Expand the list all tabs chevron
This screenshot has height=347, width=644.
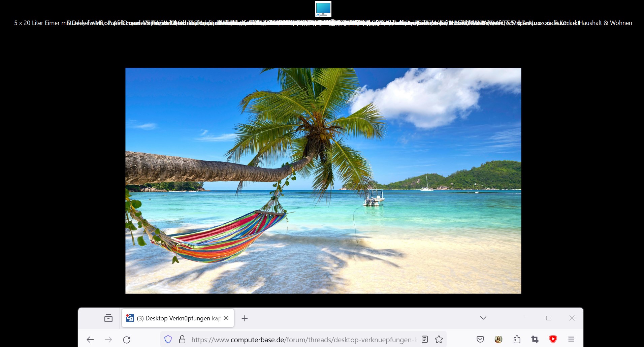[x=483, y=318]
